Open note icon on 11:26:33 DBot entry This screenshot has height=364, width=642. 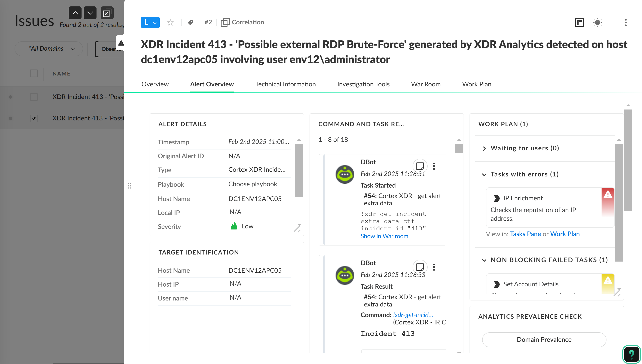point(420,267)
